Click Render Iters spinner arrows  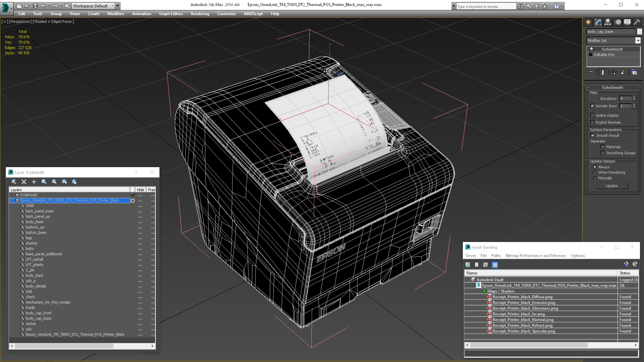(634, 106)
